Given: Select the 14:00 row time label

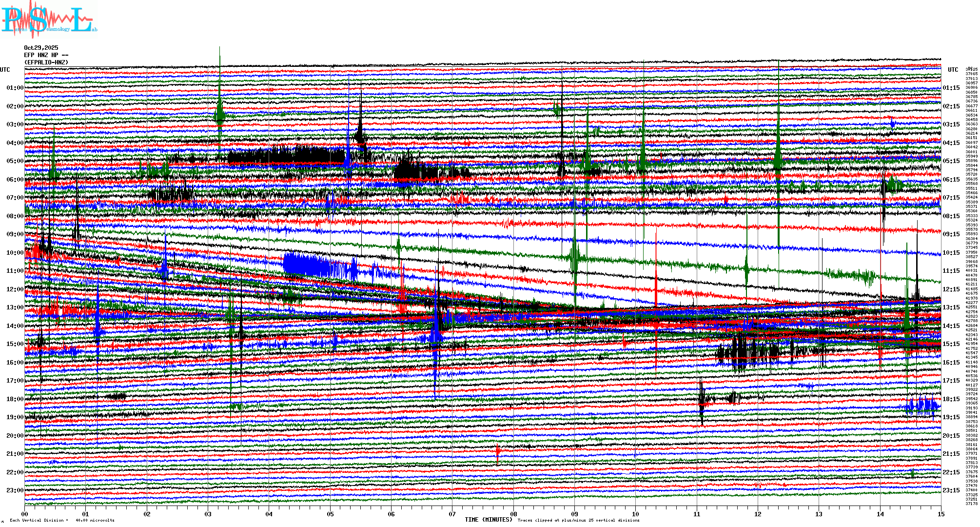Looking at the screenshot, I should (x=15, y=326).
